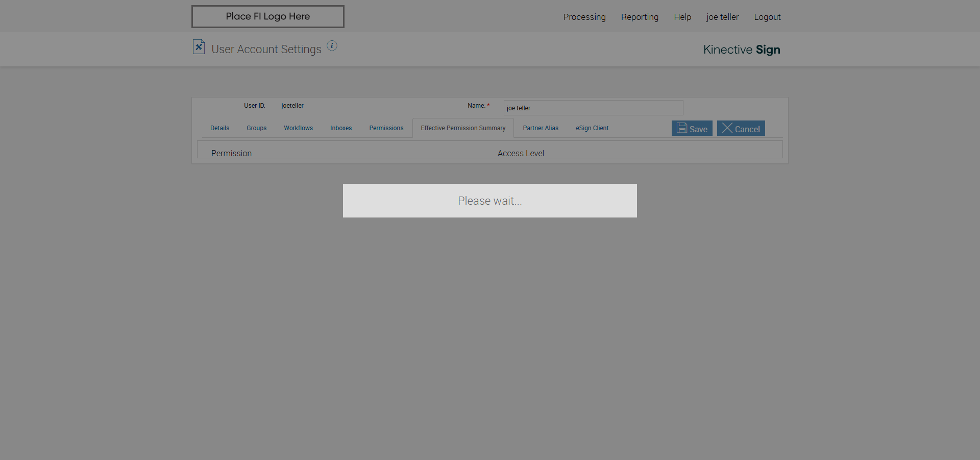Select the Effective Permission Summary tab
Screen dimensions: 980x460
[463, 128]
